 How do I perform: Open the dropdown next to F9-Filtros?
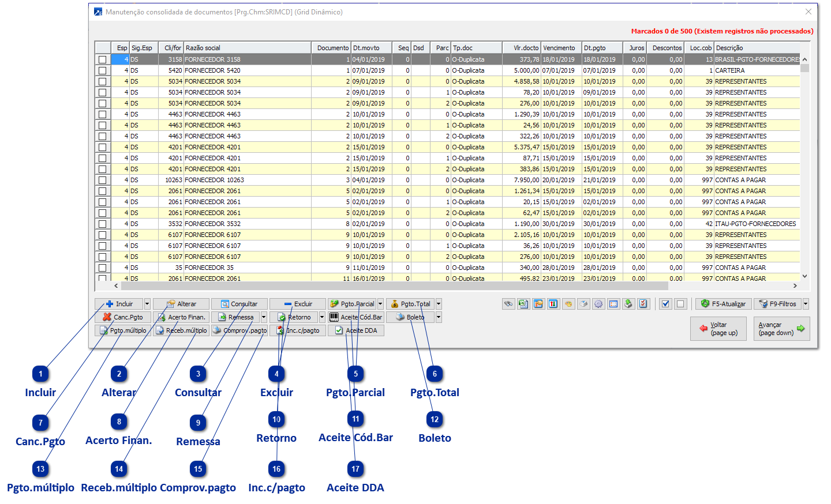pyautogui.click(x=806, y=304)
